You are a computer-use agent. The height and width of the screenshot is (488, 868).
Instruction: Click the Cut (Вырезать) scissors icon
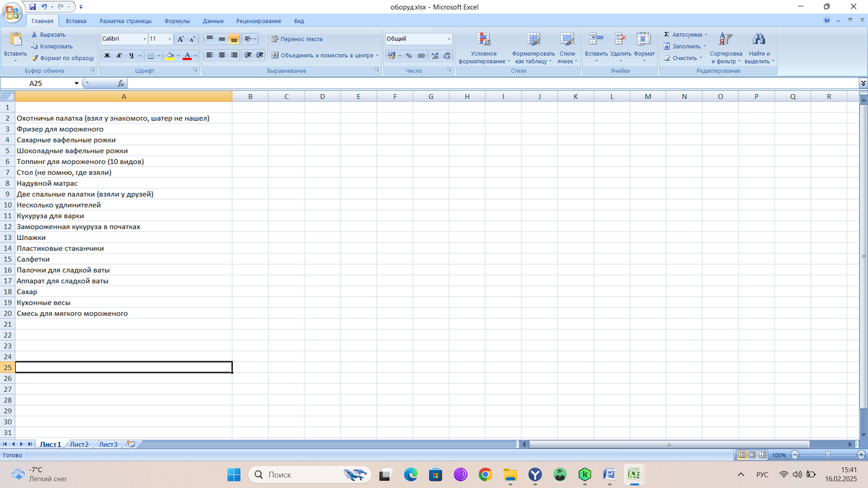tap(35, 35)
